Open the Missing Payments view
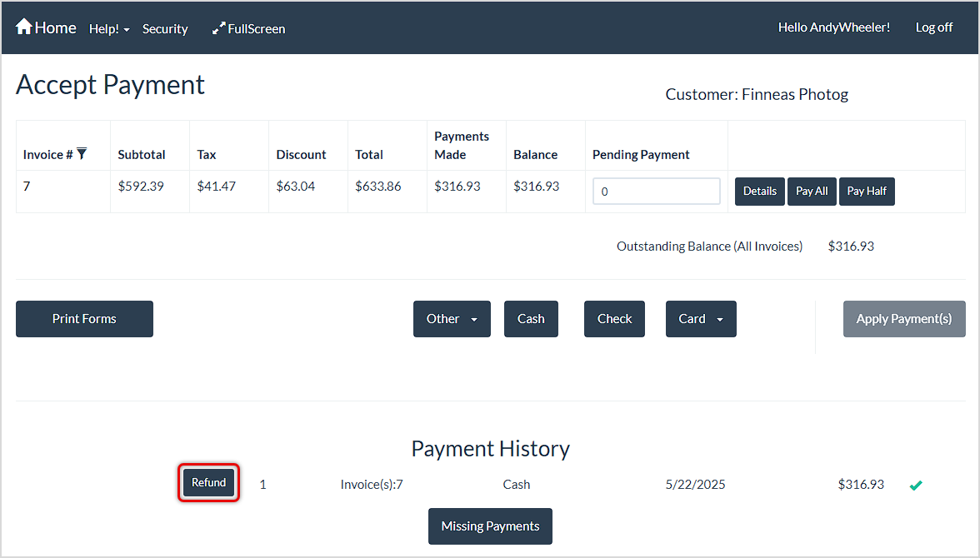Screen dimensions: 980x558 click(490, 526)
